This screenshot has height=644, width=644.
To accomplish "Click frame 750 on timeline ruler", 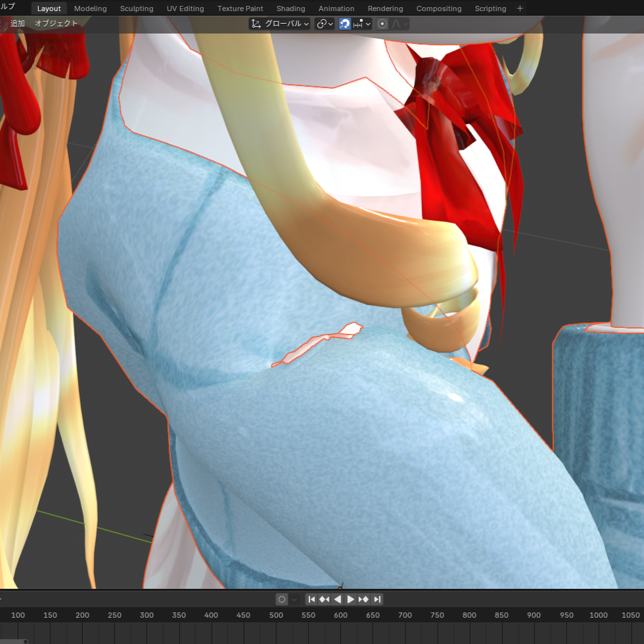I will (x=437, y=615).
